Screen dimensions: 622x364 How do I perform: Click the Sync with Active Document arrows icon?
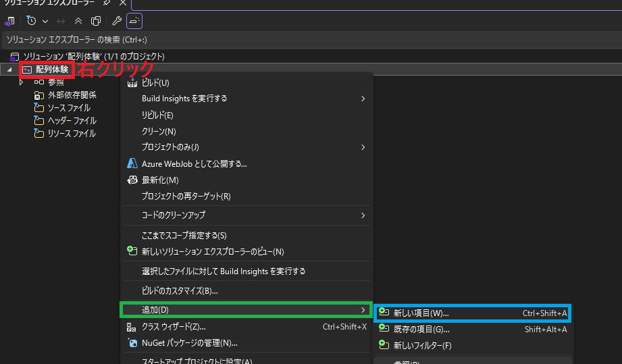[x=61, y=21]
